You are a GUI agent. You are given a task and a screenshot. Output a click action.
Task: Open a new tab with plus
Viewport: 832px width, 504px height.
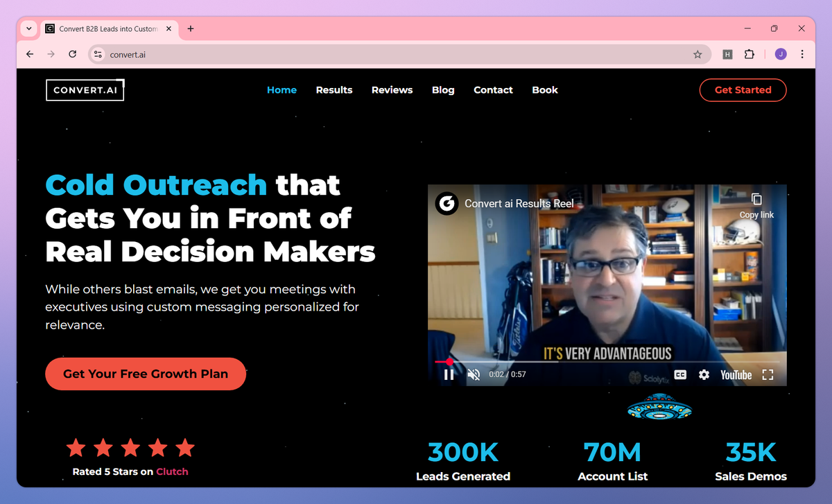pyautogui.click(x=191, y=28)
